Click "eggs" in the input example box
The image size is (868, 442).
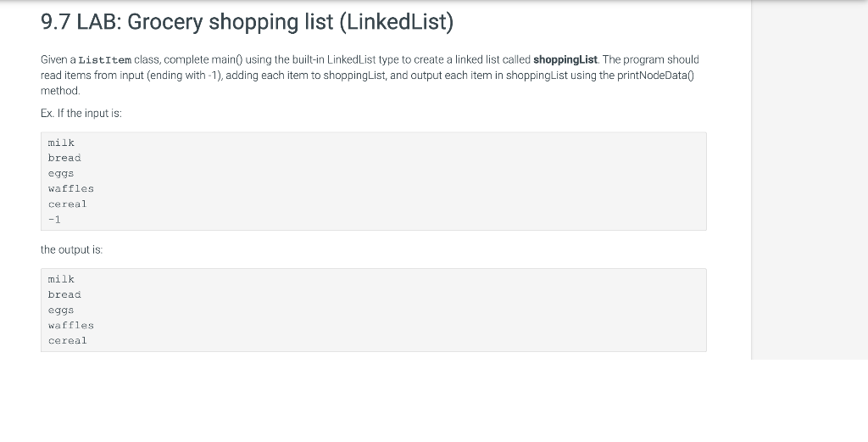[x=61, y=173]
